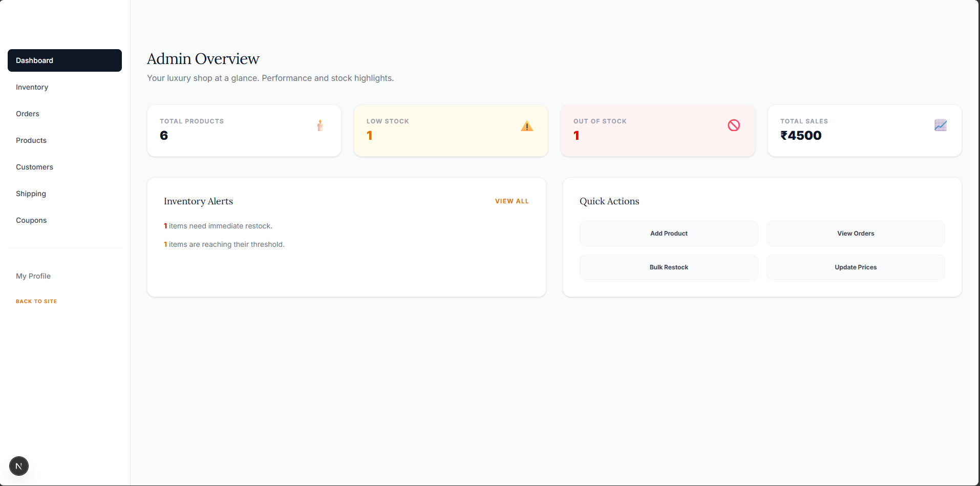Click the View Orders quick action

[856, 234]
